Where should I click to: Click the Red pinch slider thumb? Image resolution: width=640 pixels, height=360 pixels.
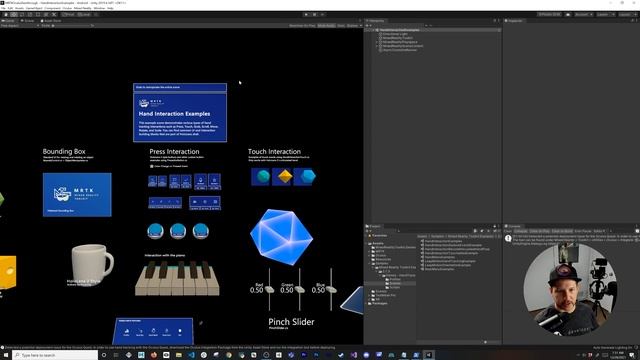(269, 289)
